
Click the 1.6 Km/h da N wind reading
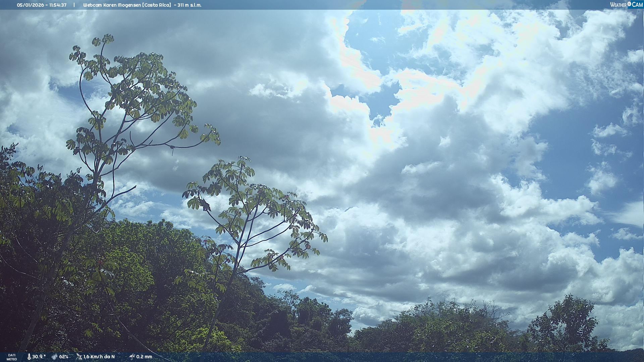(x=99, y=357)
